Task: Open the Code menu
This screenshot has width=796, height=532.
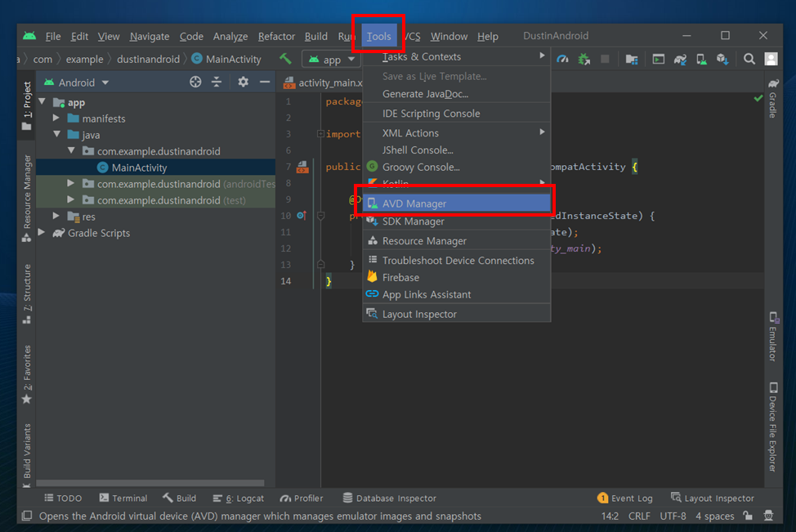Action: pos(191,37)
